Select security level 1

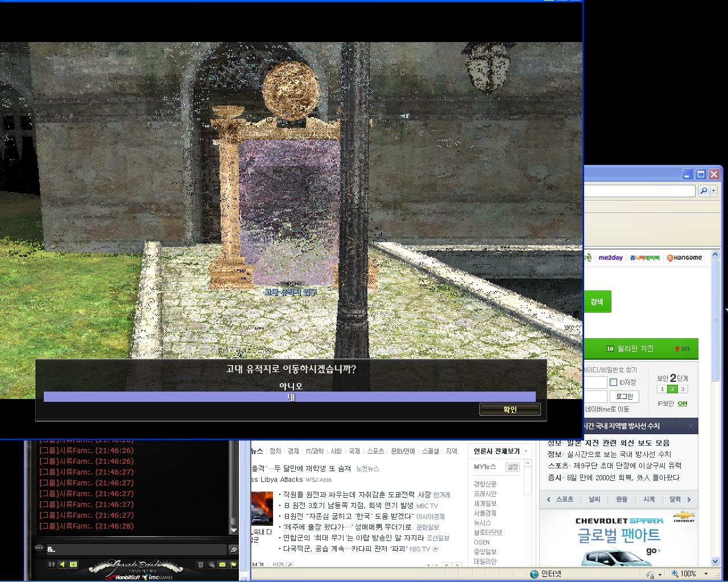(661, 389)
